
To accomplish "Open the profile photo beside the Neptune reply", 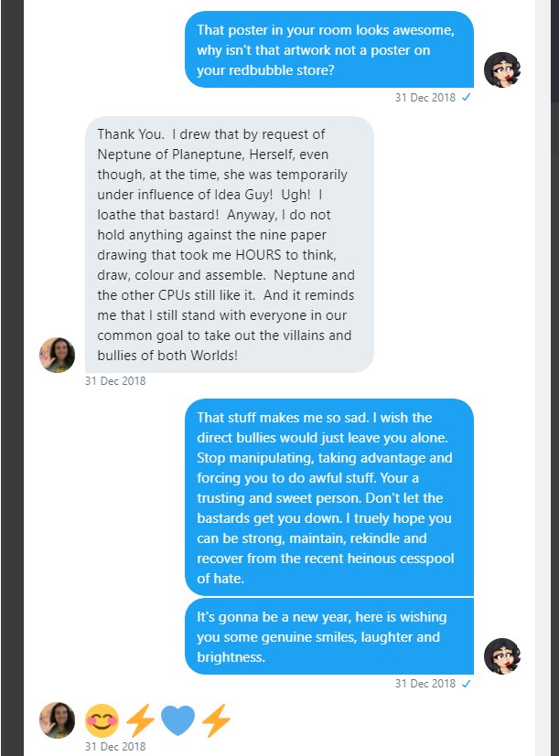I will pyautogui.click(x=57, y=355).
